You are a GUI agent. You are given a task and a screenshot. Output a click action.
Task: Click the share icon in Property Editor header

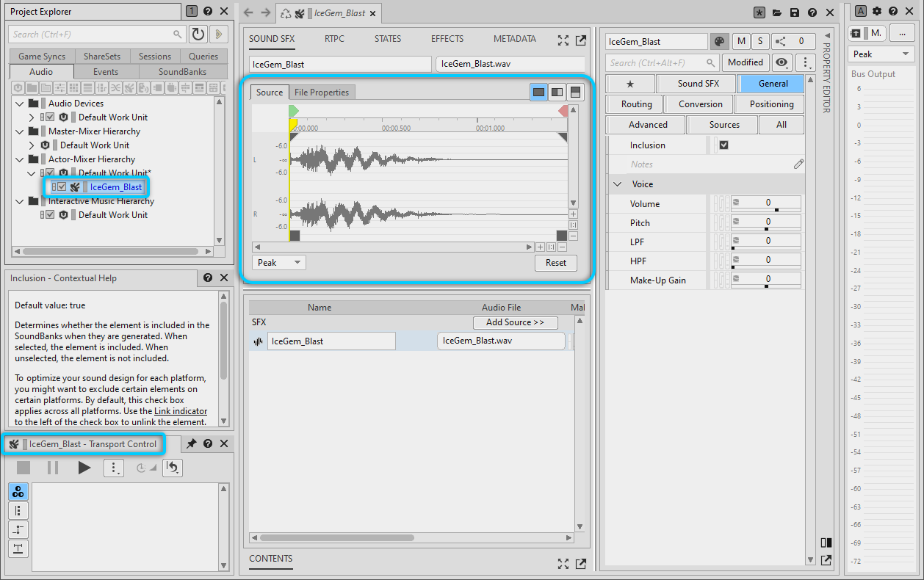pyautogui.click(x=780, y=42)
